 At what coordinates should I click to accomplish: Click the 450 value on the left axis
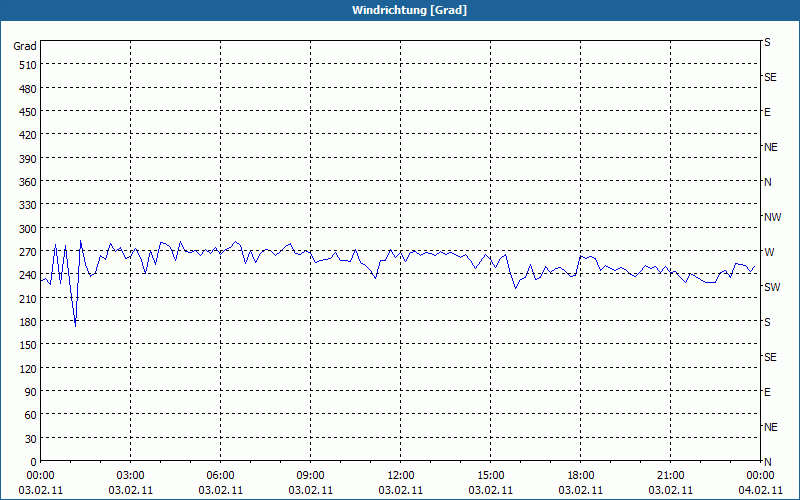28,112
